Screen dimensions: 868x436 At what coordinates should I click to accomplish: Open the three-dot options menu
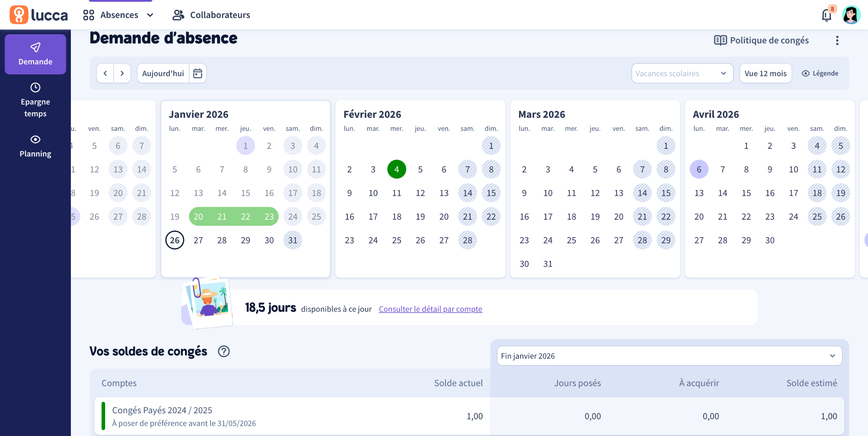click(837, 40)
